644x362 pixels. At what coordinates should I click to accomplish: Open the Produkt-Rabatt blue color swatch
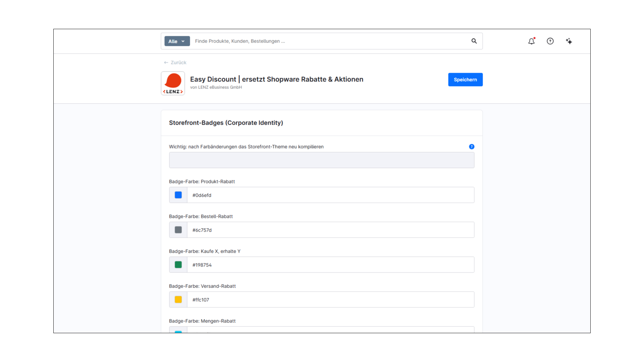178,195
